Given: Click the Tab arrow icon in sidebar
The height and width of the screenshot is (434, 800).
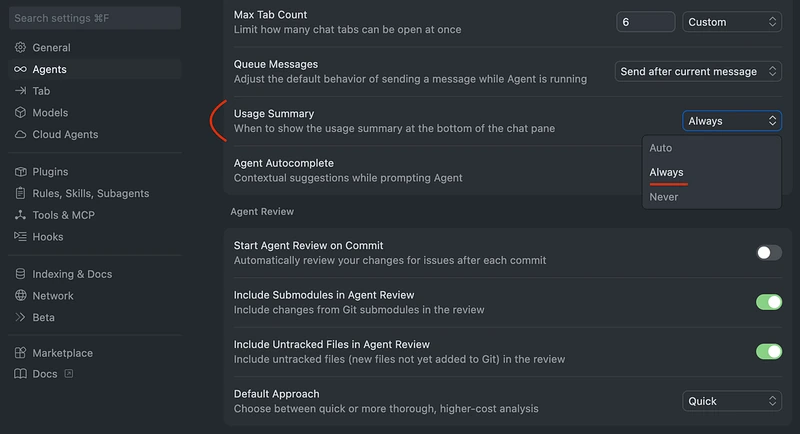Looking at the screenshot, I should [20, 91].
